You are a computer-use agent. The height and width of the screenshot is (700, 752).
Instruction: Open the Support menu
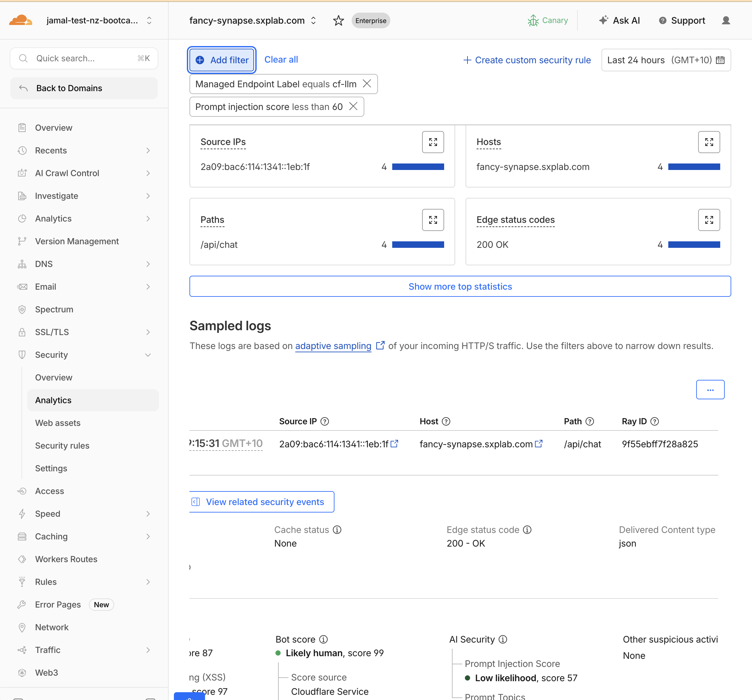pos(682,20)
